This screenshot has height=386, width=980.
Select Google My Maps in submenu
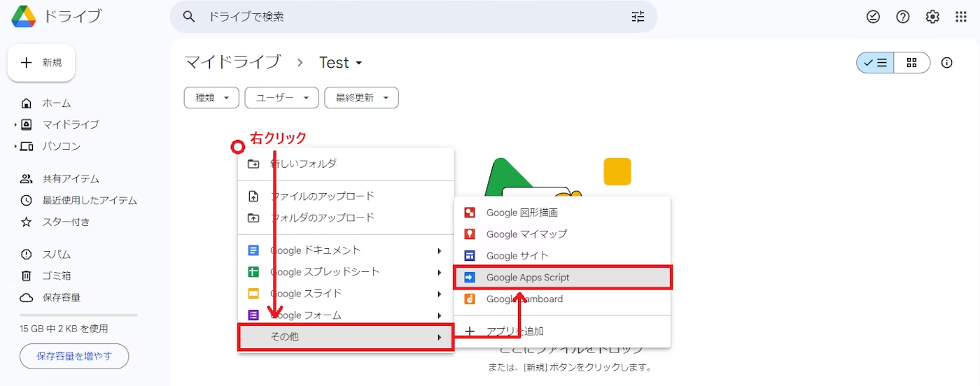tap(563, 234)
